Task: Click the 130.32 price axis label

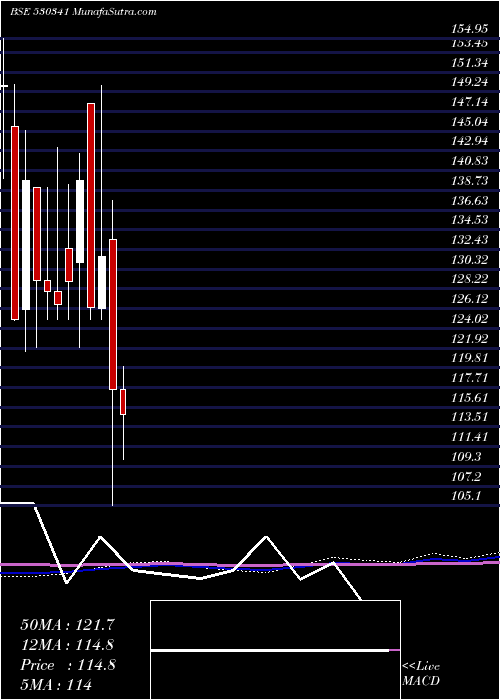Action: pos(470,259)
